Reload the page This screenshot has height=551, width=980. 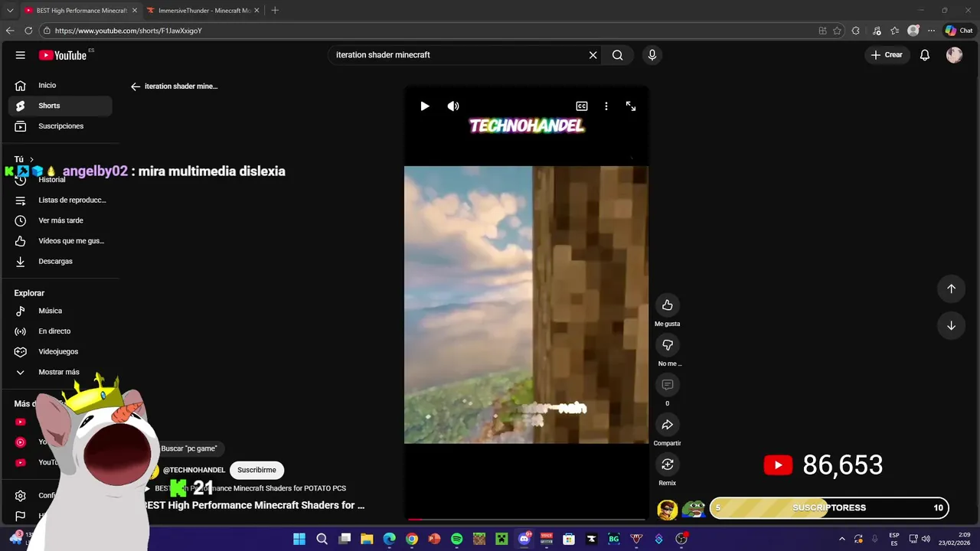(x=28, y=31)
